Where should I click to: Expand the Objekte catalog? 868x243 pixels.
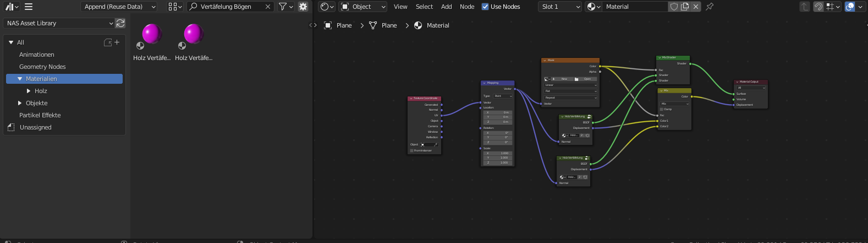coord(20,103)
